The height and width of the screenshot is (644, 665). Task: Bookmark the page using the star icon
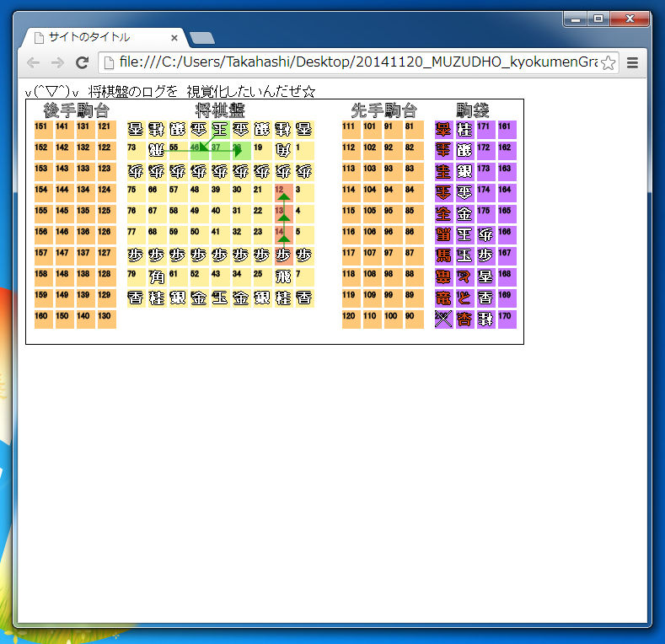coord(609,62)
